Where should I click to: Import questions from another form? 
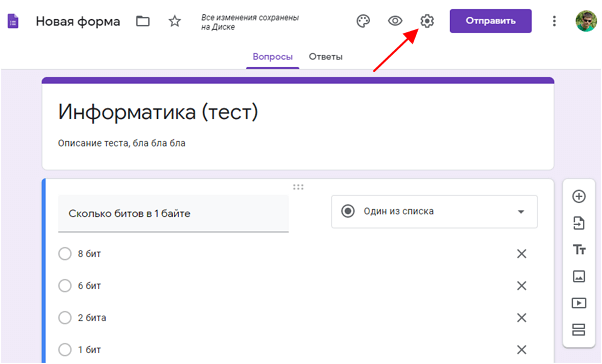pyautogui.click(x=579, y=223)
